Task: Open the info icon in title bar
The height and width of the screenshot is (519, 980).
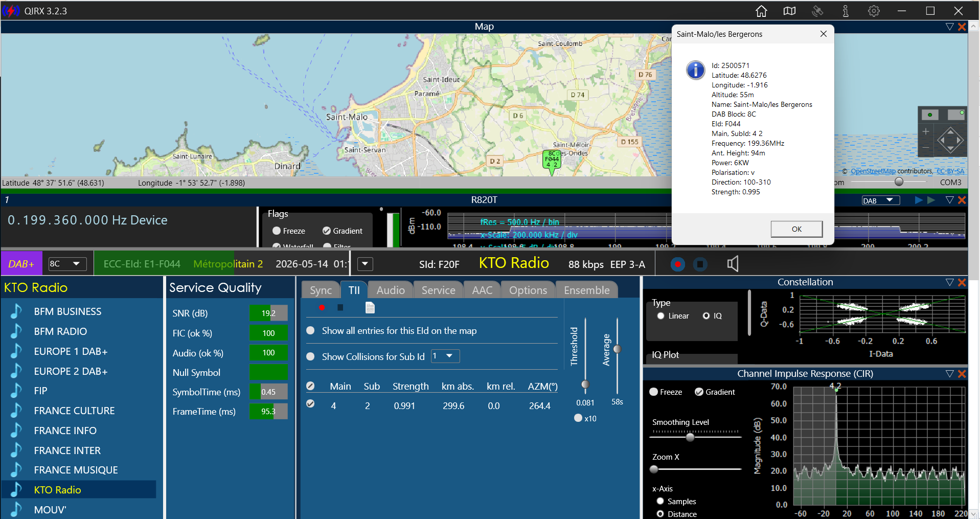Action: coord(846,11)
